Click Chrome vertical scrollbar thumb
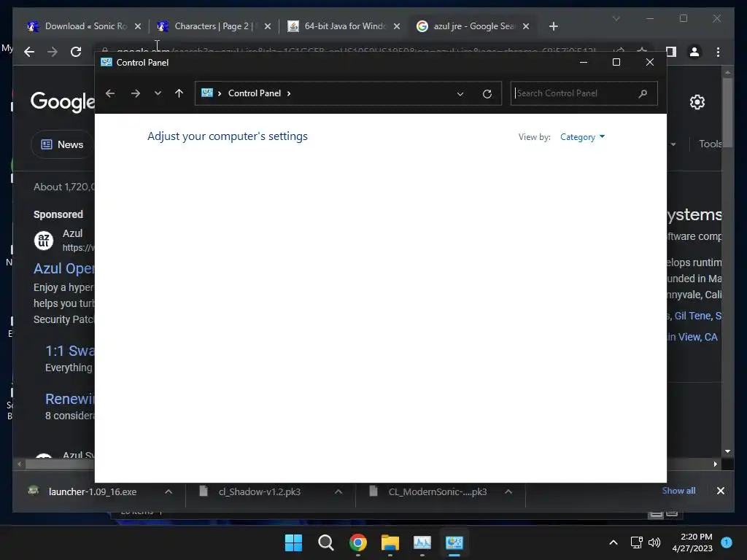This screenshot has width=747, height=560. pyautogui.click(x=727, y=114)
